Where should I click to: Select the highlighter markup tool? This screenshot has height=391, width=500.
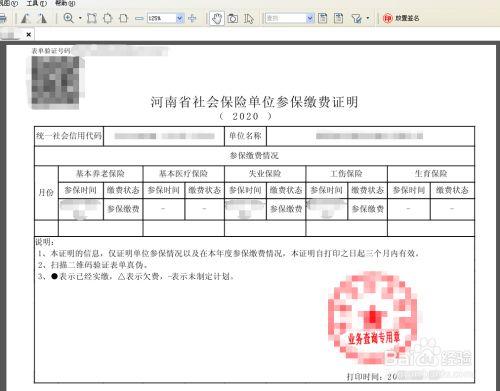tap(356, 19)
